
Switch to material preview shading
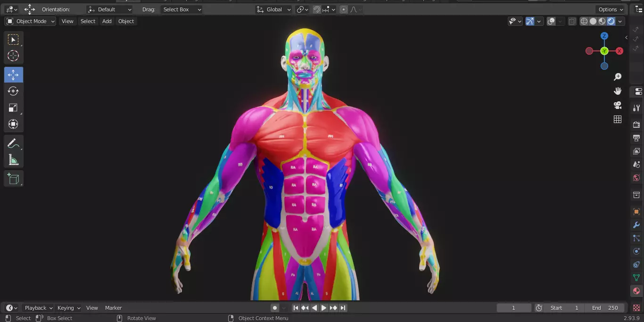pyautogui.click(x=602, y=21)
